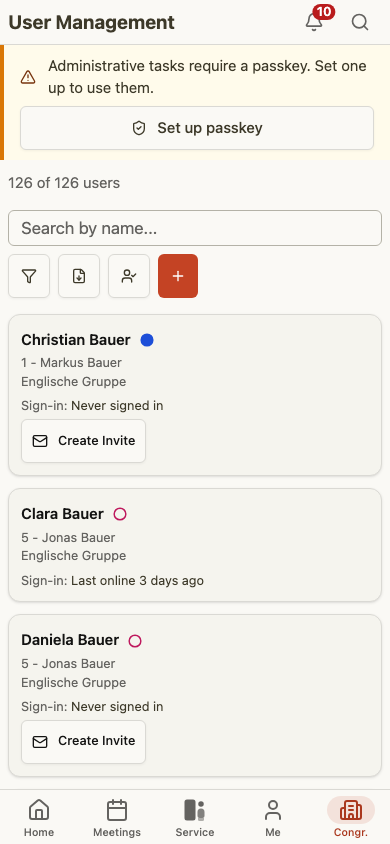Switch to the Home tab
The height and width of the screenshot is (844, 390).
pos(39,818)
